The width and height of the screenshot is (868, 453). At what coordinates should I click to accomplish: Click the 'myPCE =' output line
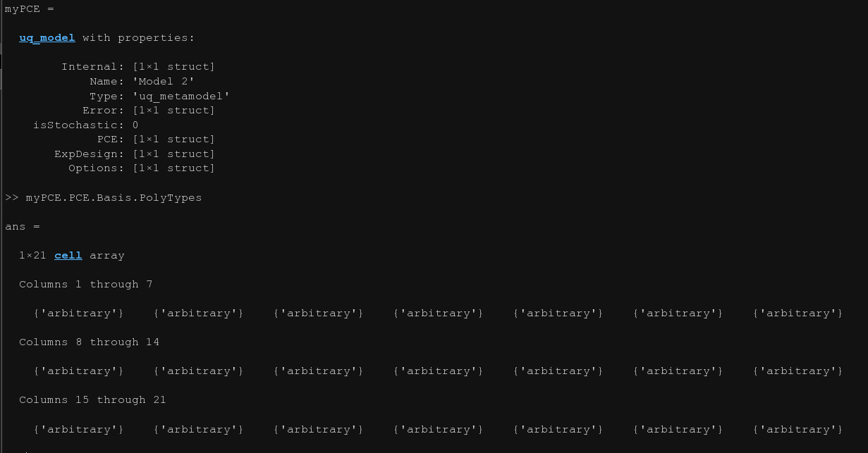29,9
